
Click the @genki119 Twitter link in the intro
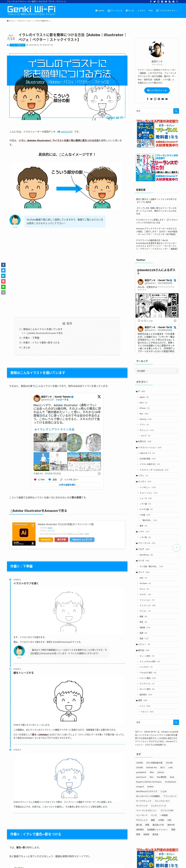65,132
